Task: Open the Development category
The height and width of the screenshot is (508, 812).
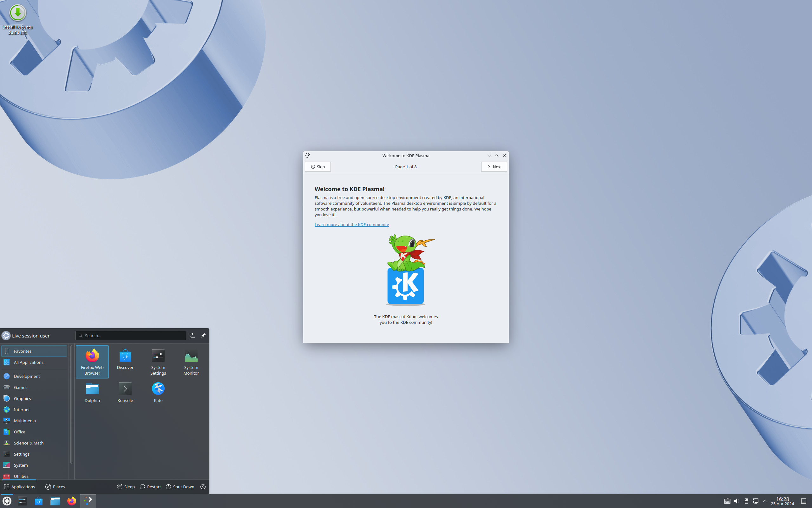Action: (34, 376)
